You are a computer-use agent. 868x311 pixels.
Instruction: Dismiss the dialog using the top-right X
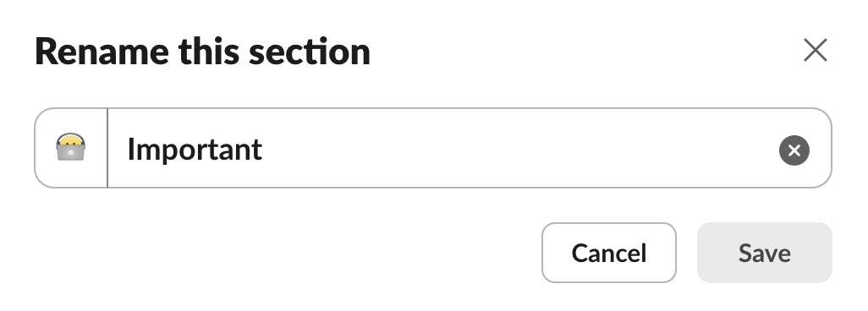[815, 51]
